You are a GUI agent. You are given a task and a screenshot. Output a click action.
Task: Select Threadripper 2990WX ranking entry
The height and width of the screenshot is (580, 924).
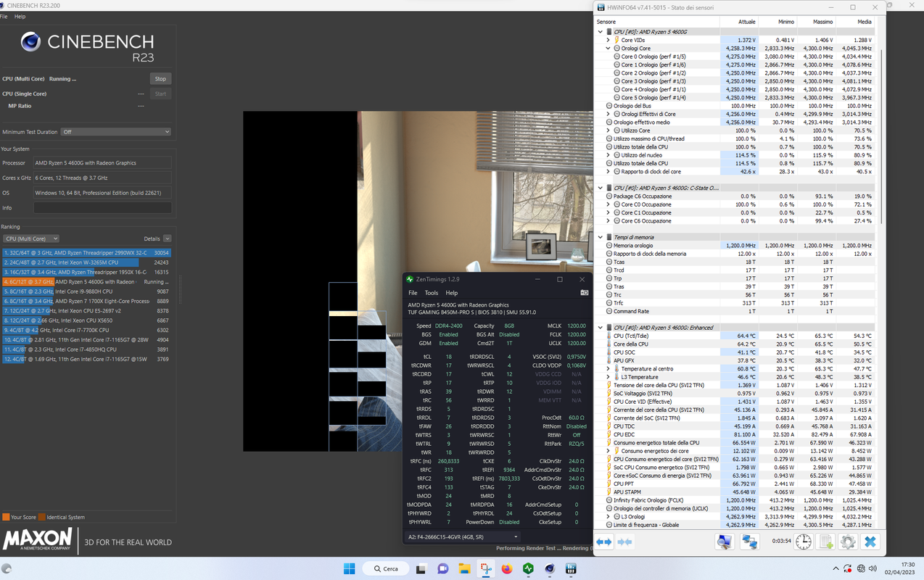coord(86,253)
